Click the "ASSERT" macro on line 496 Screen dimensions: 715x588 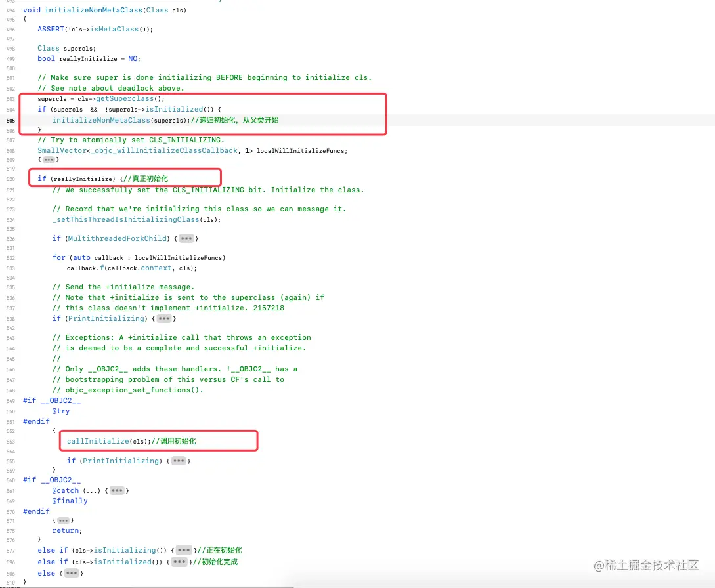[51, 29]
